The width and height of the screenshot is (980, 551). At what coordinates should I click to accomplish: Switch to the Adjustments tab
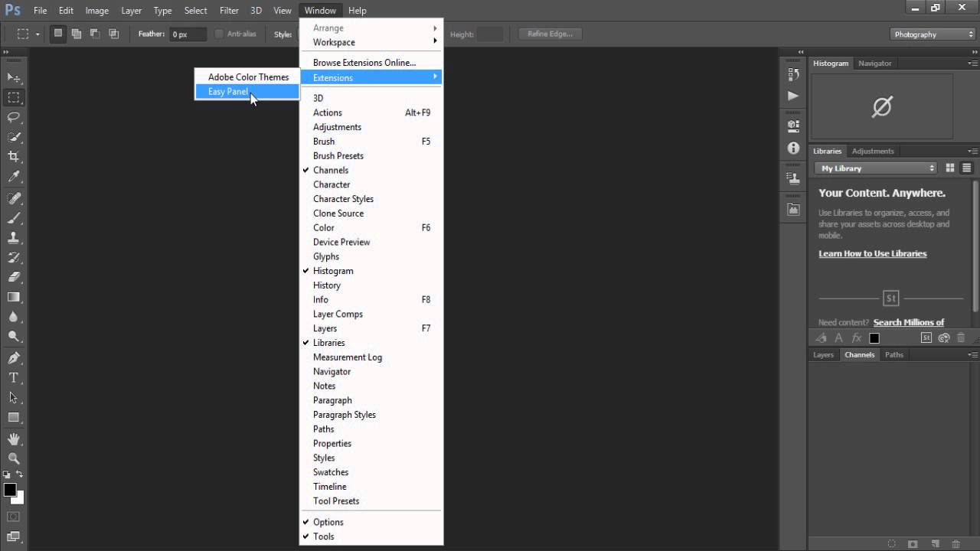pos(873,152)
